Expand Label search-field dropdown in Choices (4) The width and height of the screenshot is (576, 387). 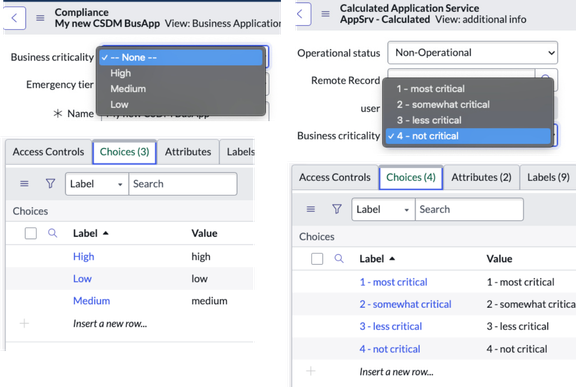tap(384, 209)
